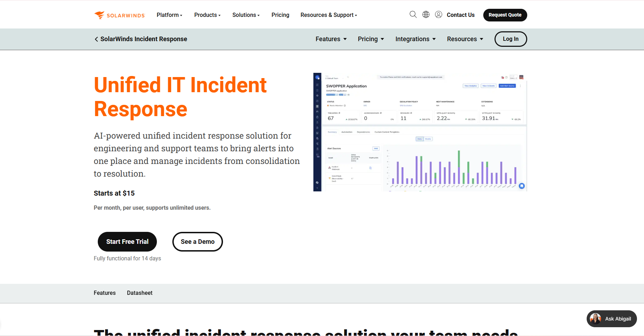Click the "Unified IT Incident Response" heading
The width and height of the screenshot is (644, 336).
click(x=180, y=97)
